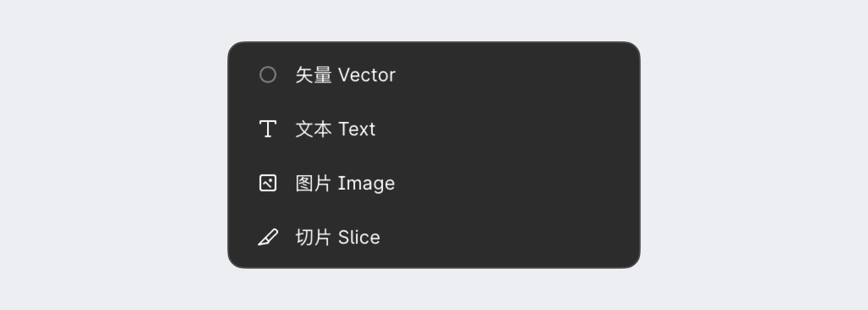Select the 矢量 Vector menu entry
The width and height of the screenshot is (868, 310).
(345, 75)
